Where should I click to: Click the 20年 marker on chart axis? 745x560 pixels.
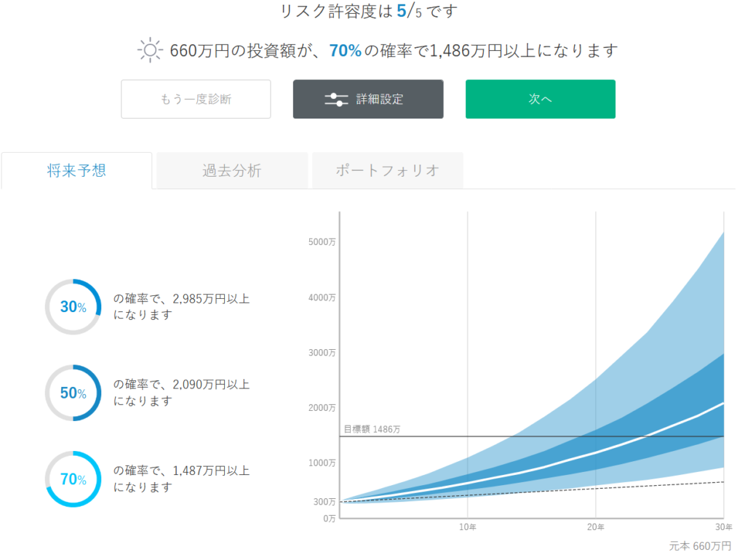pyautogui.click(x=595, y=527)
